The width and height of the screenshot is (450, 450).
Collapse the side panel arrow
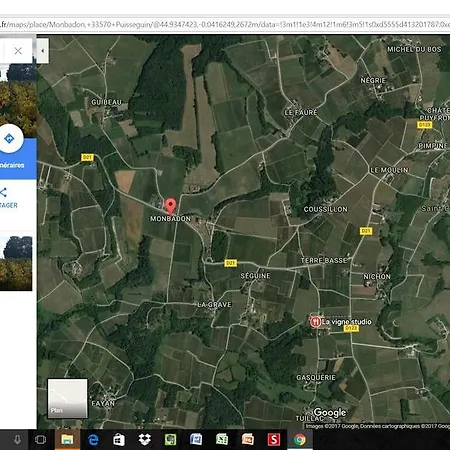42,51
